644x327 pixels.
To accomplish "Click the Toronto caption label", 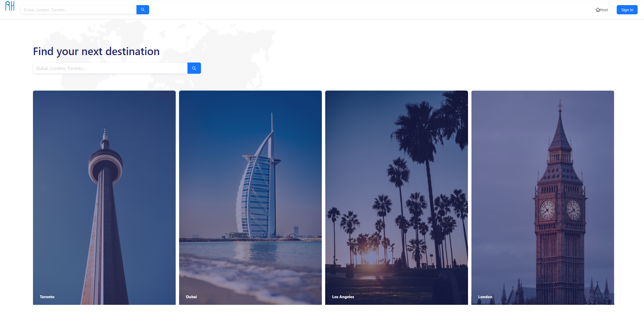I will coord(47,297).
